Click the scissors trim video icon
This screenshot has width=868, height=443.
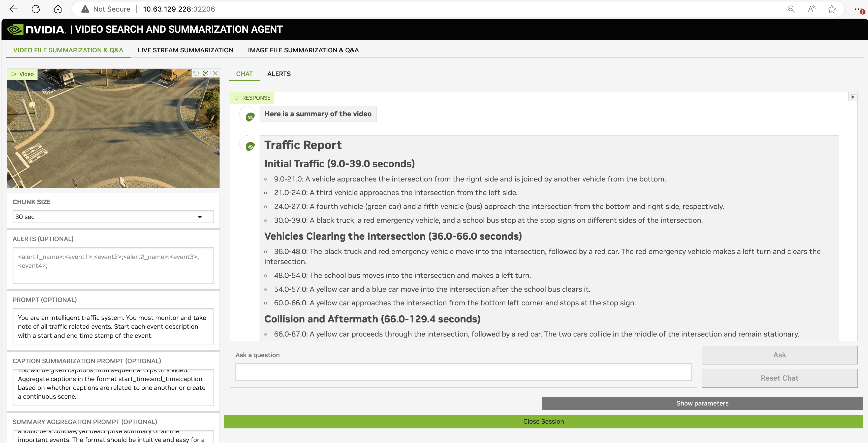click(206, 73)
